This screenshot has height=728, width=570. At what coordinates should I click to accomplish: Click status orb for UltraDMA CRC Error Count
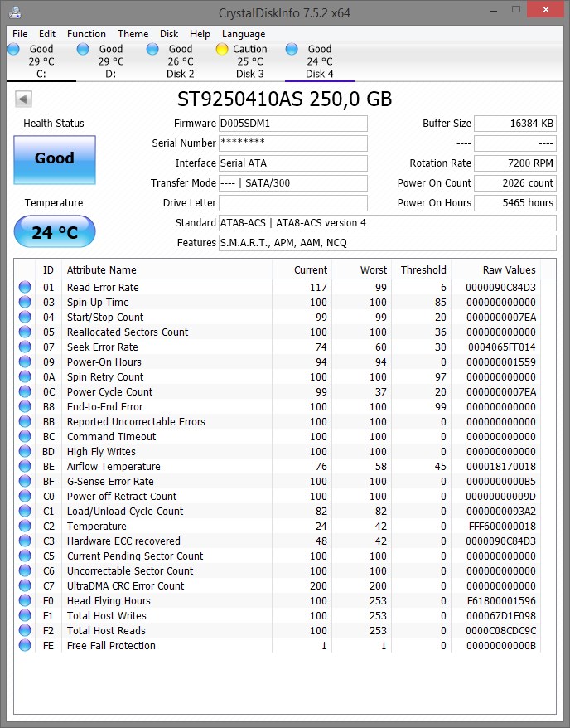click(x=25, y=585)
